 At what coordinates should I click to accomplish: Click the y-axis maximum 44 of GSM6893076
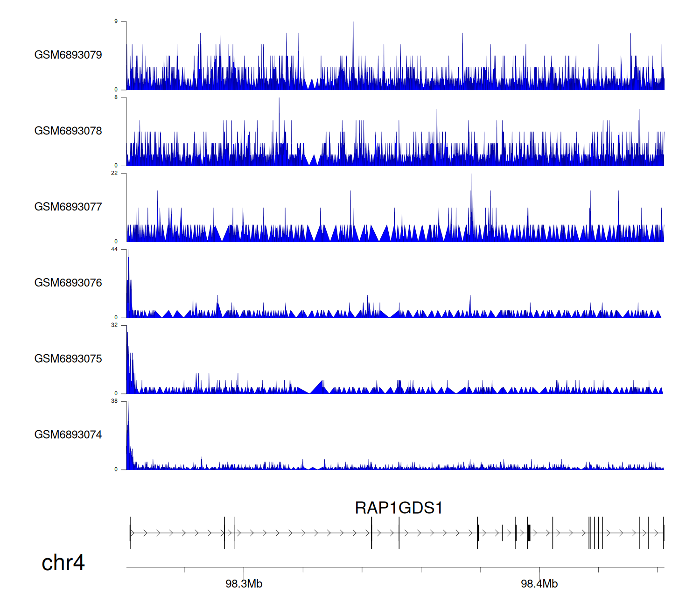tap(114, 249)
